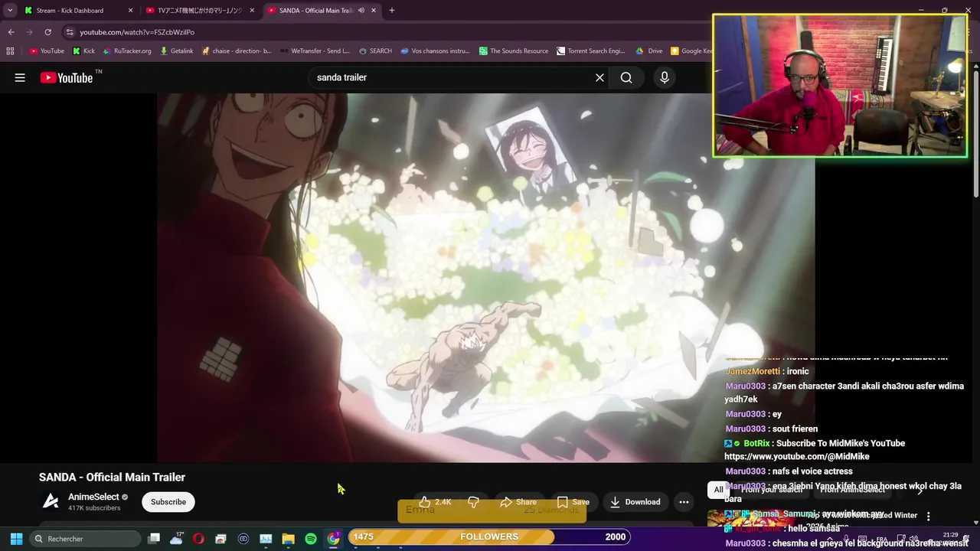The width and height of the screenshot is (980, 551).
Task: Open the Windows Start menu
Action: point(16,539)
